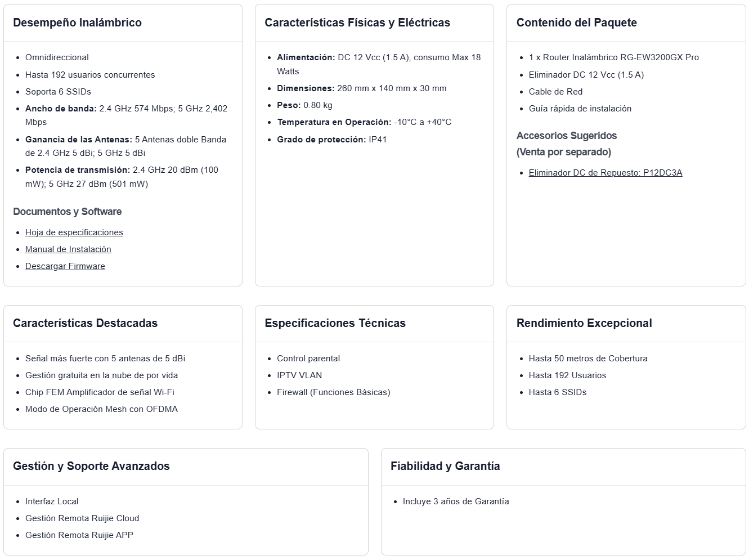Click the Documentos y Software subheading
Screen dimensions: 749x560
pos(67,212)
